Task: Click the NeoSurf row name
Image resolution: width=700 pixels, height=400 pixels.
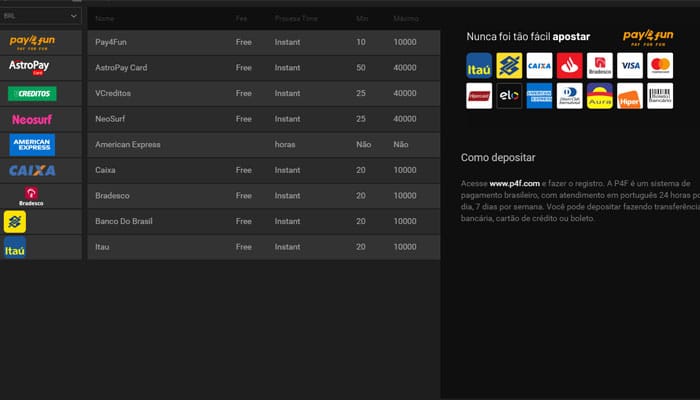Action: click(x=110, y=119)
